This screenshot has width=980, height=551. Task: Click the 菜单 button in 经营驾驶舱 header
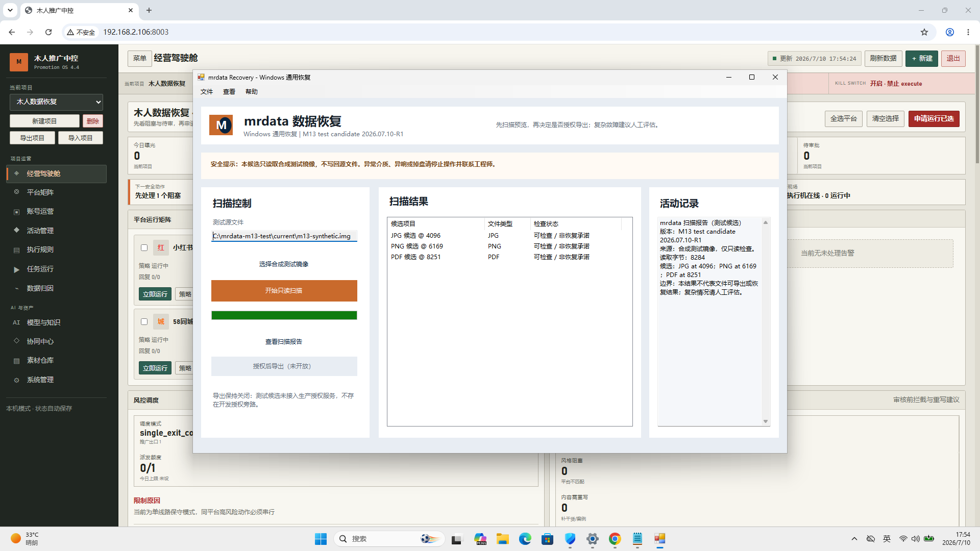pos(140,58)
